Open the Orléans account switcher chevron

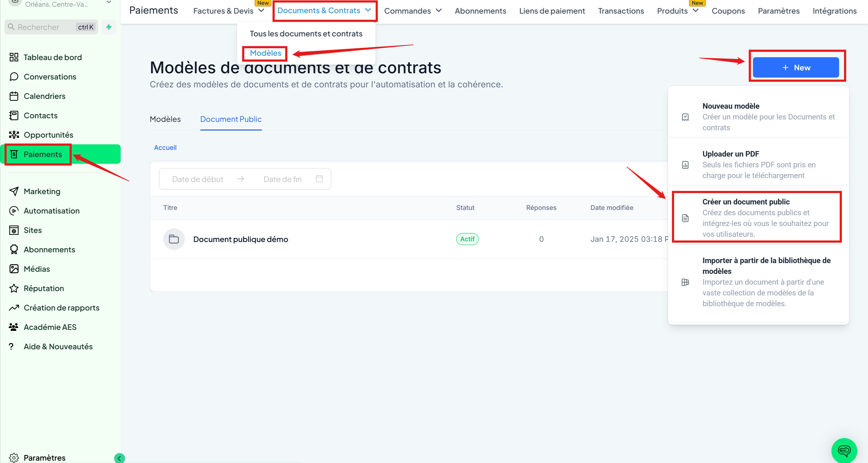pos(109,2)
